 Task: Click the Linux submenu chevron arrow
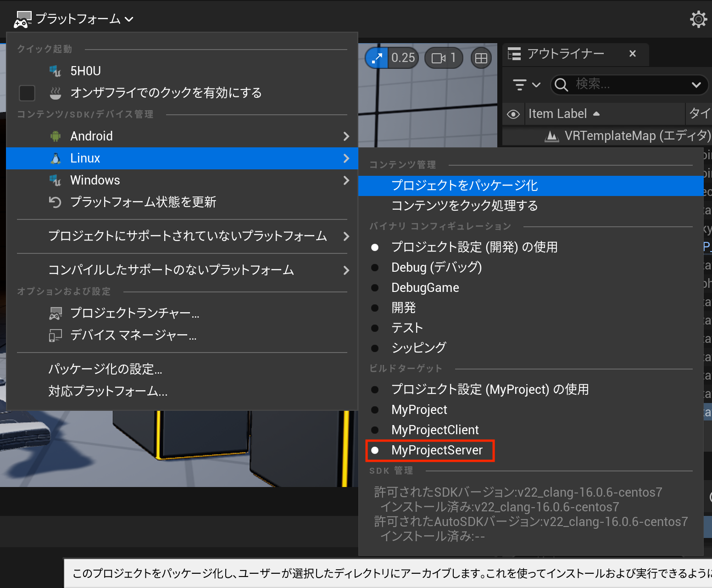click(346, 158)
